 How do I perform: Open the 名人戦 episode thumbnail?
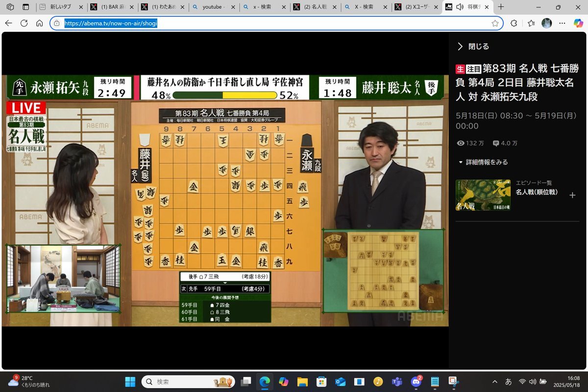coord(483,195)
